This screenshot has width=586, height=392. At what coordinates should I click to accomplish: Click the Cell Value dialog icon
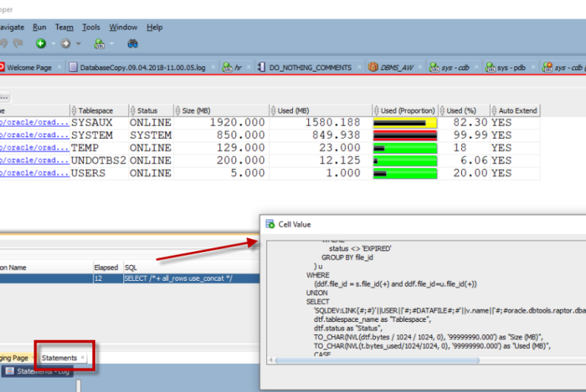point(270,225)
